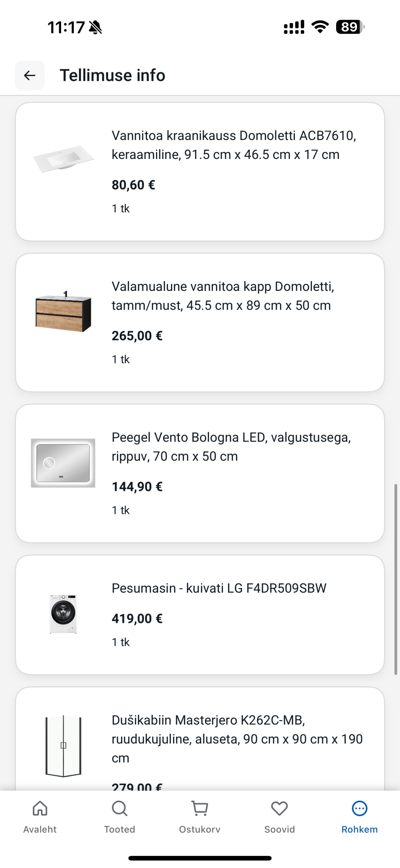This screenshot has width=400, height=868.
Task: Tap the Wi-Fi status icon
Action: click(320, 27)
